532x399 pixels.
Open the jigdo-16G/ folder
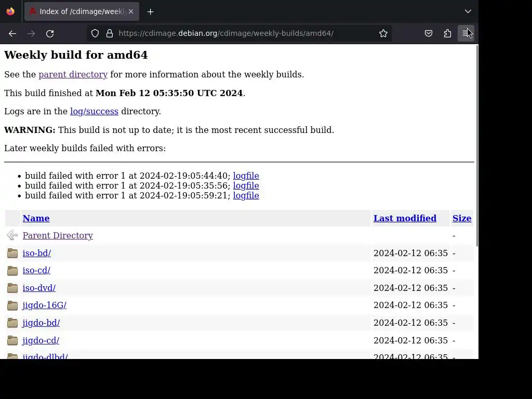tap(45, 305)
